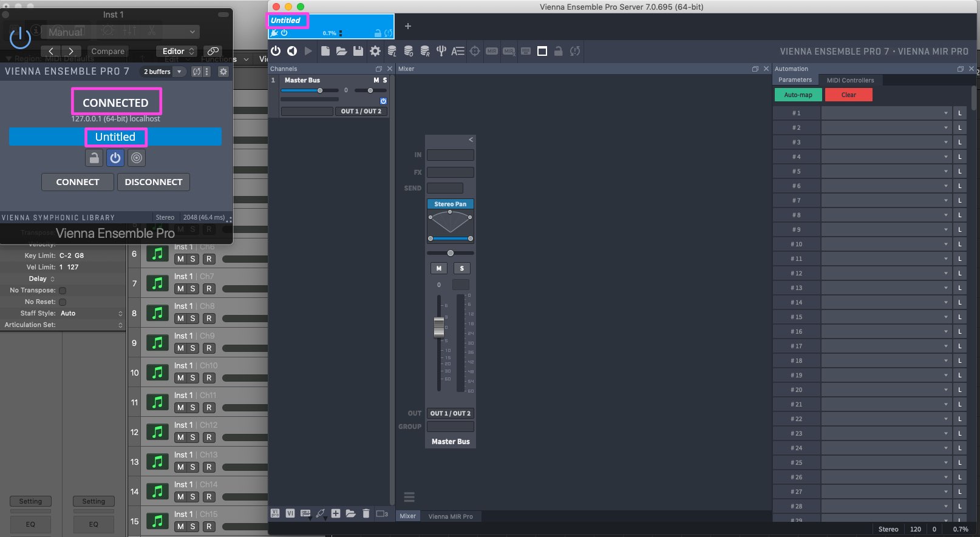Click the link chain icon in plugin header
This screenshot has width=980, height=537.
click(213, 51)
